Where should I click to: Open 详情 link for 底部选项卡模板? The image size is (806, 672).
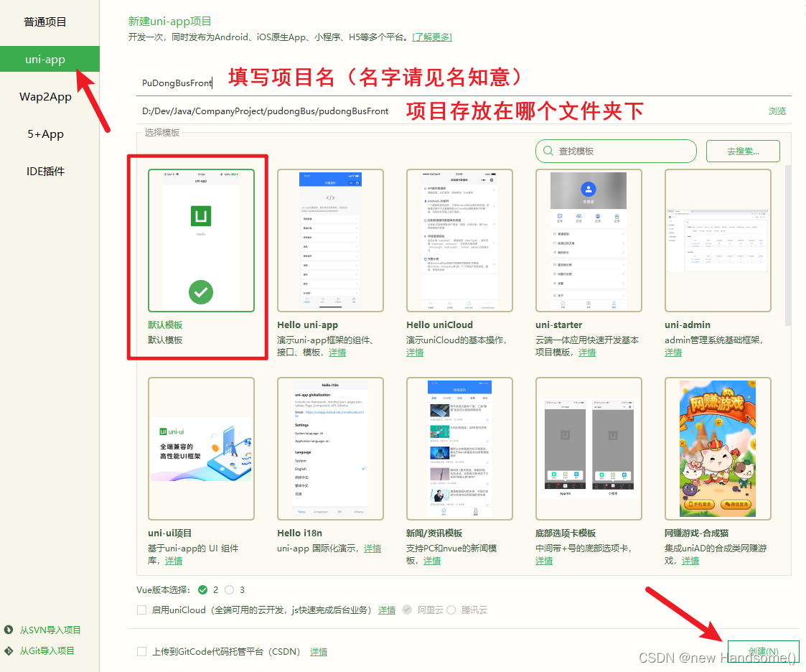(544, 561)
